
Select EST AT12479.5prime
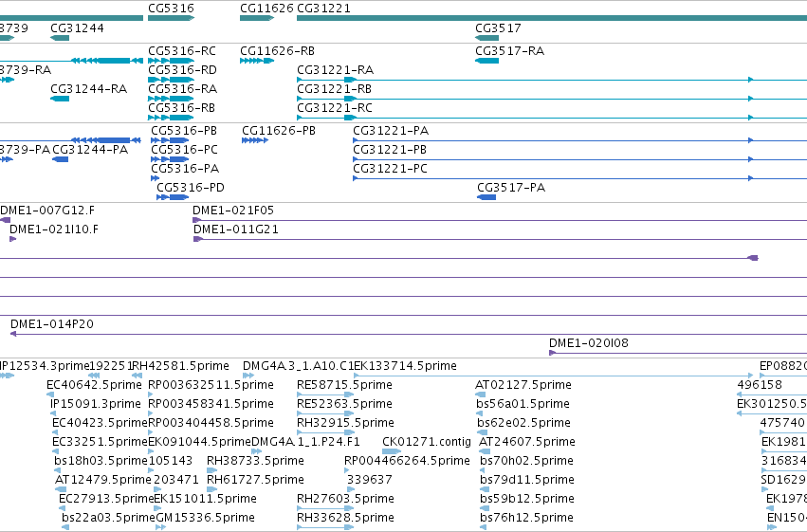(103, 479)
